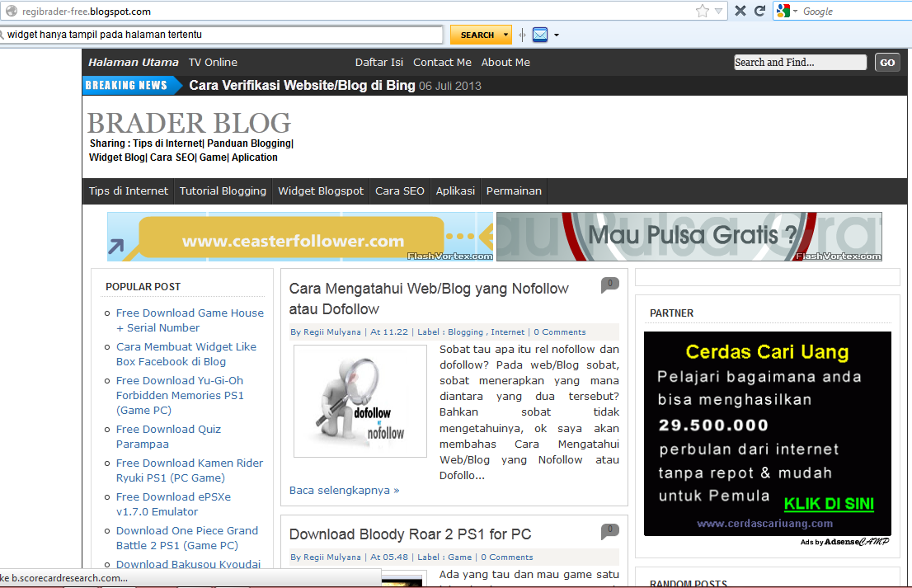Viewport: 912px width, 588px height.
Task: Toggle the toolbar splitter icon beside SEARCH
Action: point(522,35)
